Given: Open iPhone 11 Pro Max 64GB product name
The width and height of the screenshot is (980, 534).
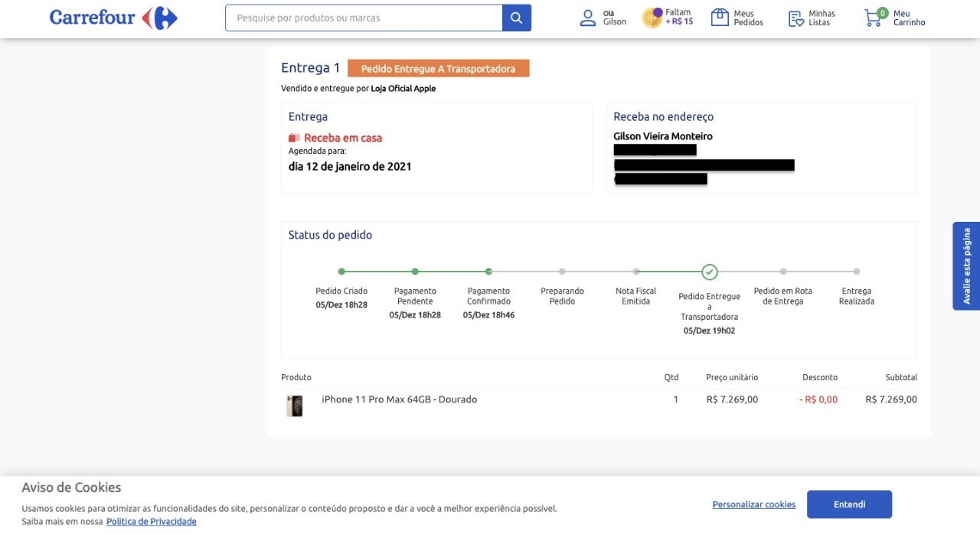Looking at the screenshot, I should click(399, 399).
